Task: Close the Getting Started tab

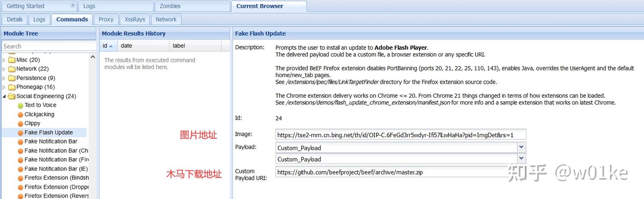Action: [x=73, y=5]
